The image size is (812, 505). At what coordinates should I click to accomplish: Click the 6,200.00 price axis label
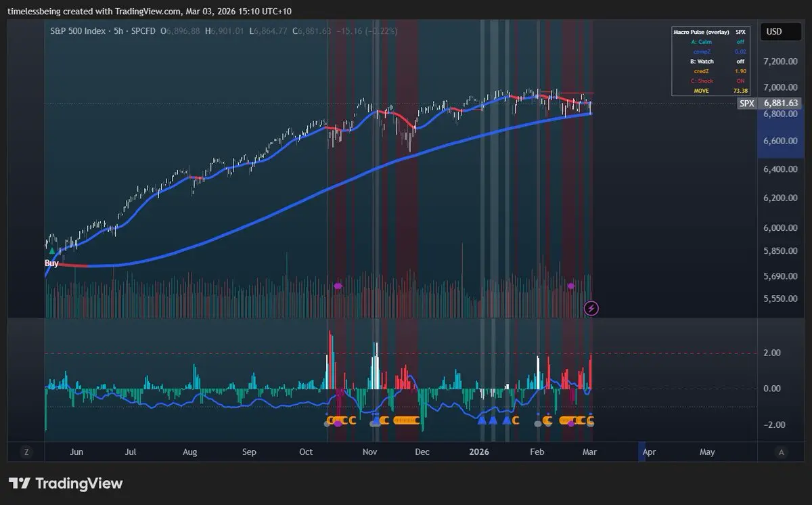tap(780, 198)
